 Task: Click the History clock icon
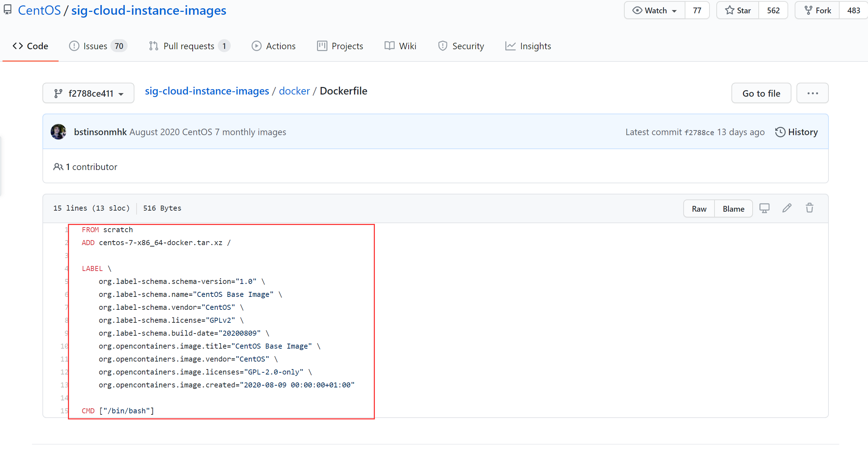point(780,132)
